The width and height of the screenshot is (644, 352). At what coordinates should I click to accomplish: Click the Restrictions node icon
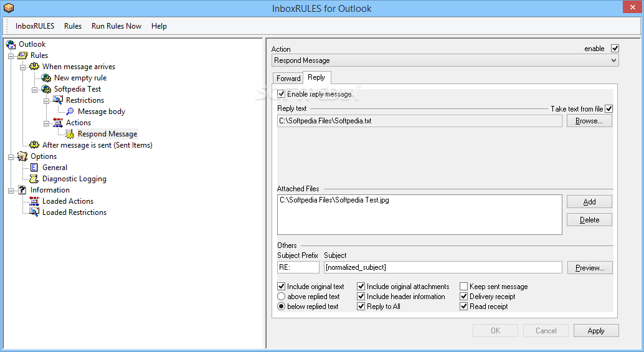pos(58,100)
